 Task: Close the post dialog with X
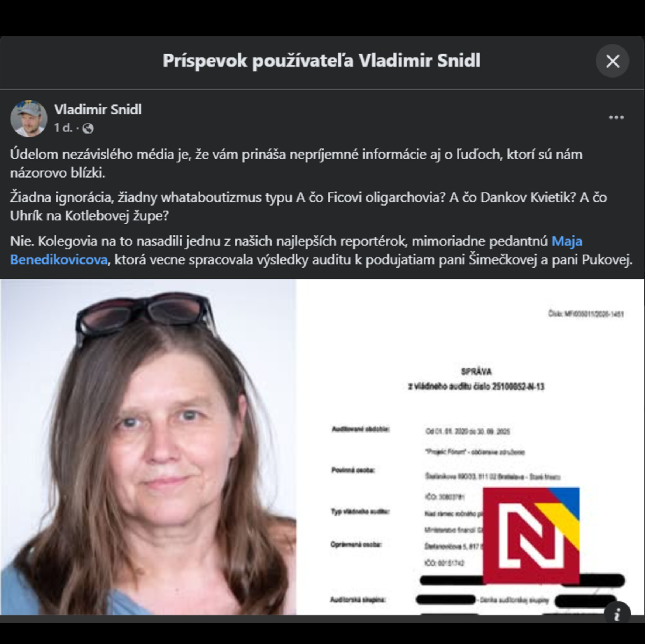coord(612,61)
